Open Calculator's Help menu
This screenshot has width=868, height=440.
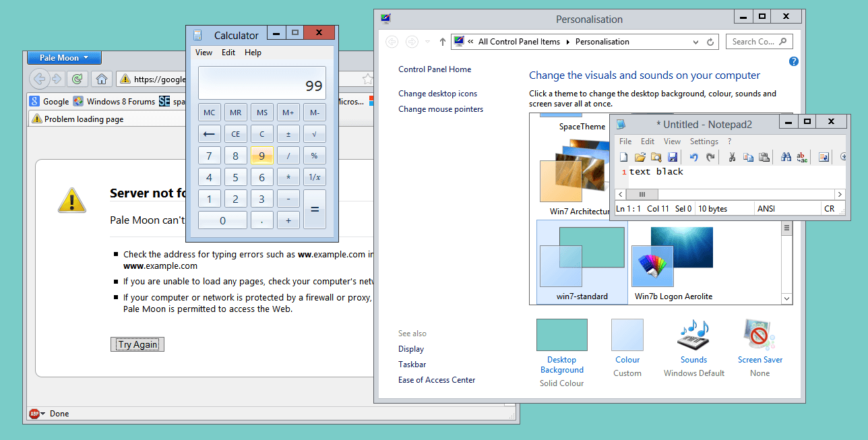tap(253, 53)
